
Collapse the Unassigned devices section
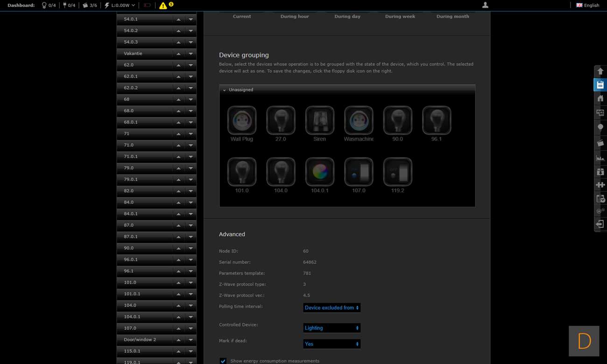tap(225, 90)
